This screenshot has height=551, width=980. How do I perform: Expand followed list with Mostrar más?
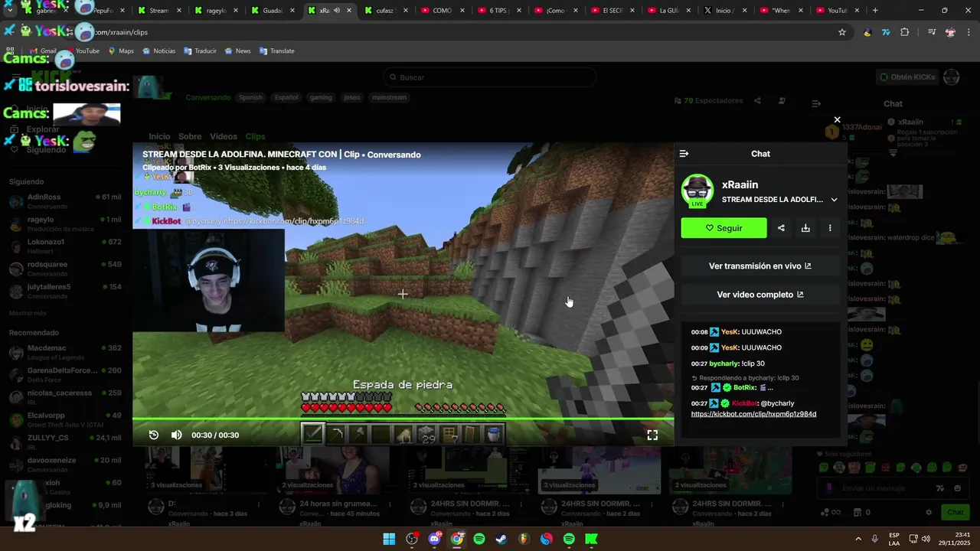(x=28, y=313)
